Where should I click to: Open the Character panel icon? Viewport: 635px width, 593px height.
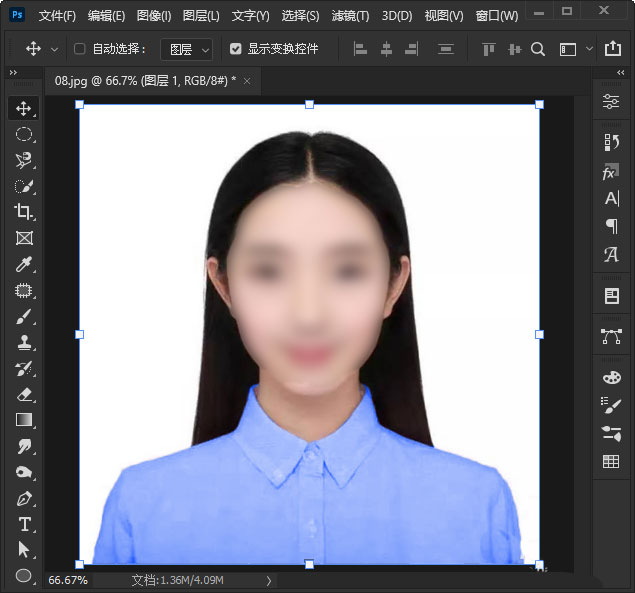click(612, 198)
